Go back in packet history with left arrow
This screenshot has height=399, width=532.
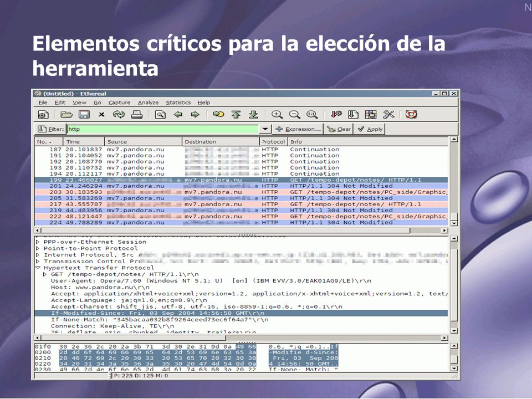[x=178, y=115]
